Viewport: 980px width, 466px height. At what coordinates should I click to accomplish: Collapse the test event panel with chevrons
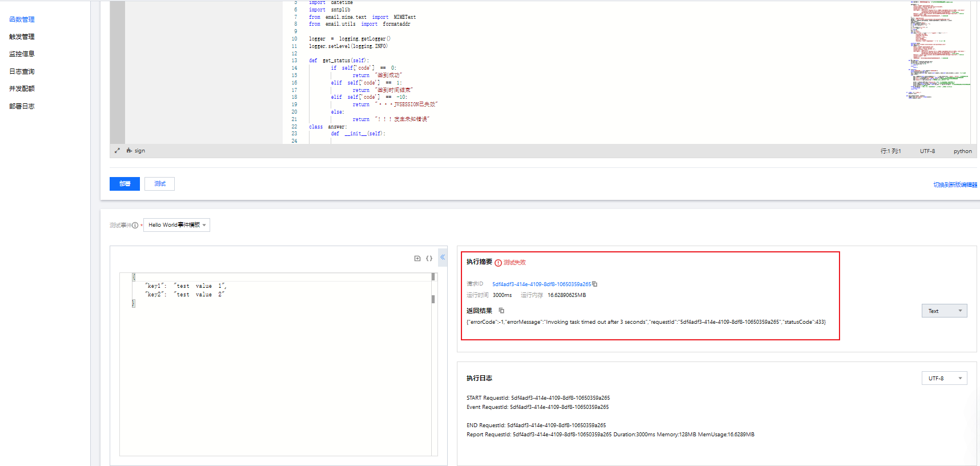tap(443, 258)
